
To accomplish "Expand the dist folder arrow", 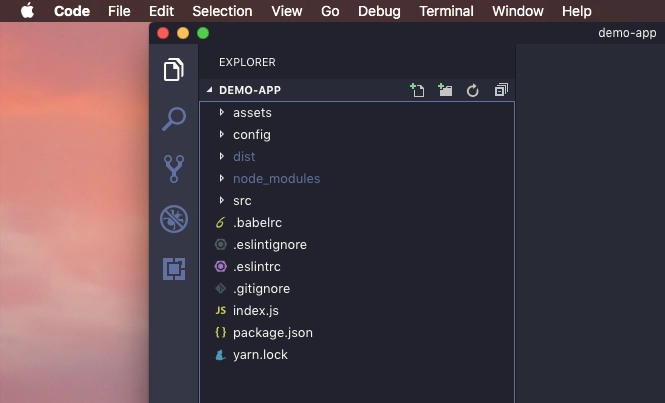I will [221, 157].
